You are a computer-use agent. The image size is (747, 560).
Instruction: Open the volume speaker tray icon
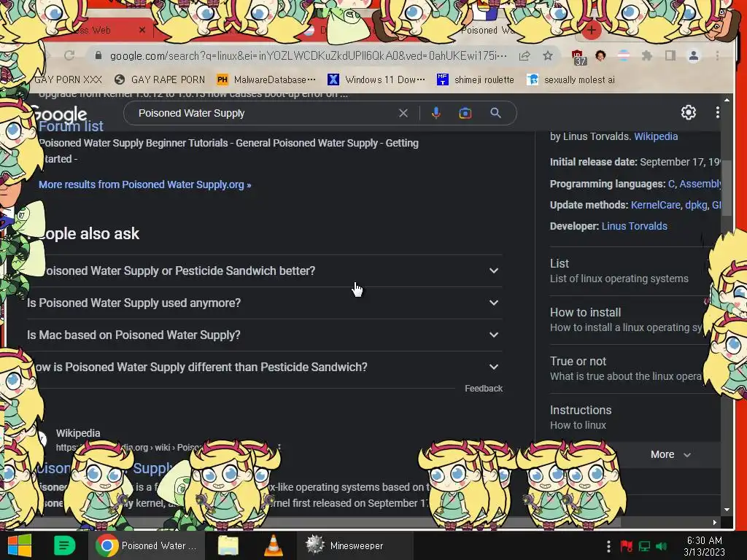click(x=661, y=546)
